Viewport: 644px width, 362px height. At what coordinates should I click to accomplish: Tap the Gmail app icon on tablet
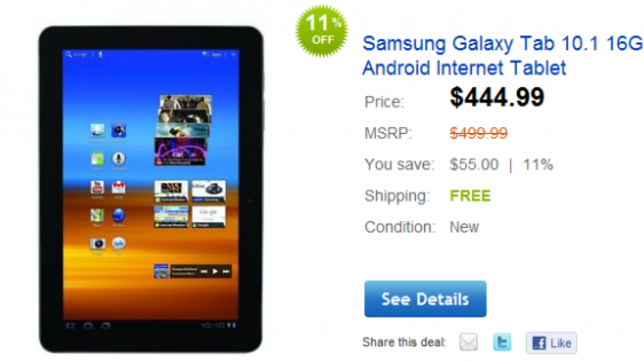pyautogui.click(x=119, y=188)
